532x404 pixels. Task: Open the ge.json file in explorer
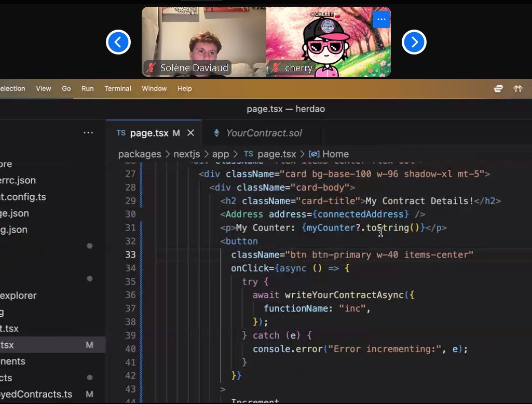[x=14, y=213]
